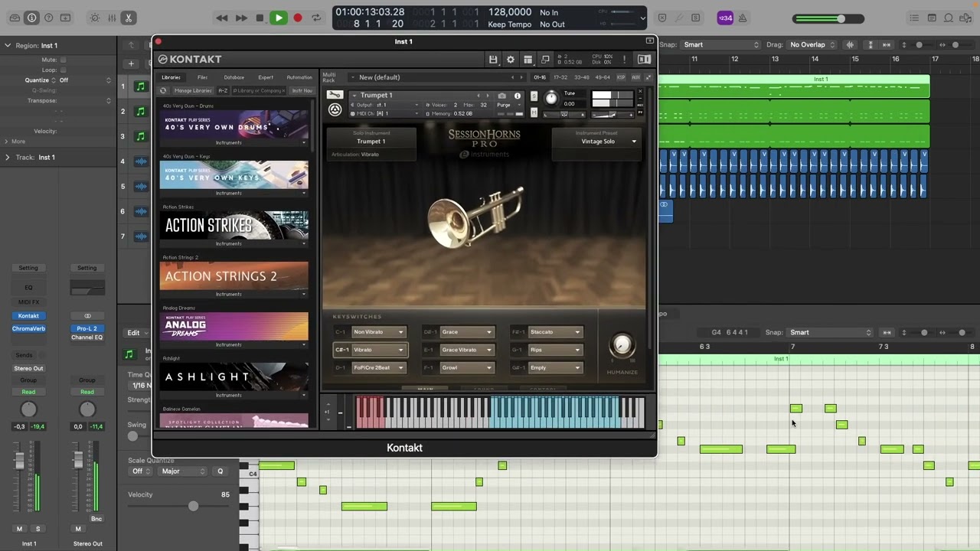Open the Non Vibrato keyswitch dropdown
The width and height of the screenshot is (980, 551).
(378, 332)
